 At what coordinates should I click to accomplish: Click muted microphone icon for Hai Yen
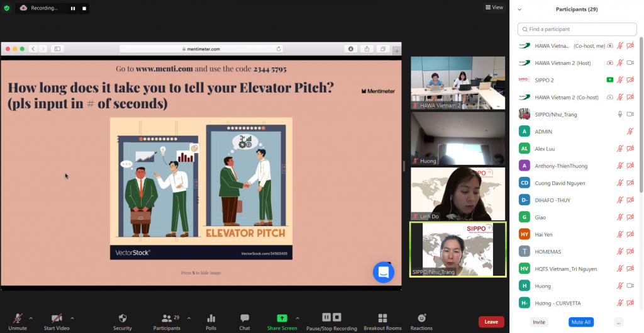point(620,235)
